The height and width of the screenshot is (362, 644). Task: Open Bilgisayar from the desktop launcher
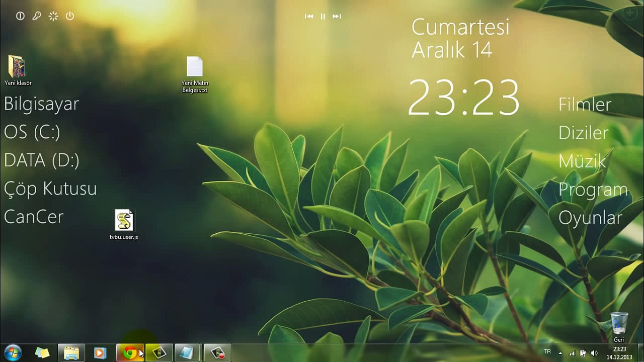pos(42,104)
